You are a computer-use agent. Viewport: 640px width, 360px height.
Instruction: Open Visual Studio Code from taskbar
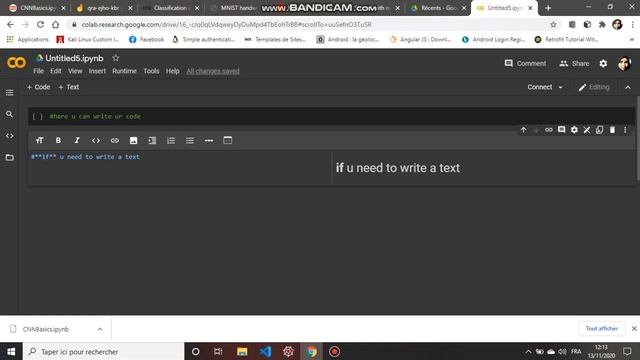point(265,351)
